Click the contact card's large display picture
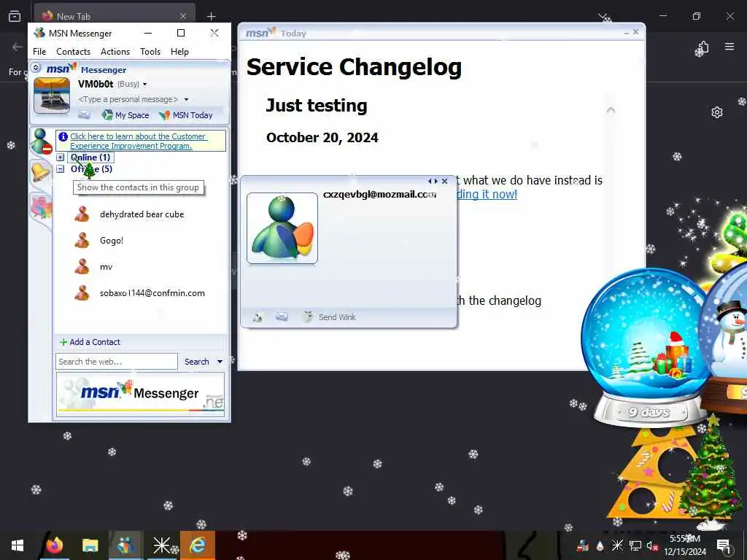The height and width of the screenshot is (560, 747). pyautogui.click(x=282, y=228)
